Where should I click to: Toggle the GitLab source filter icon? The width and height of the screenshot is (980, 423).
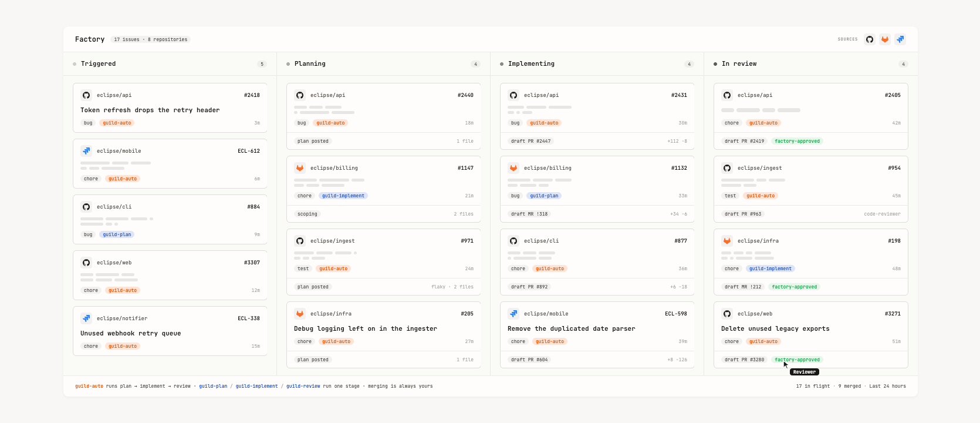(885, 39)
